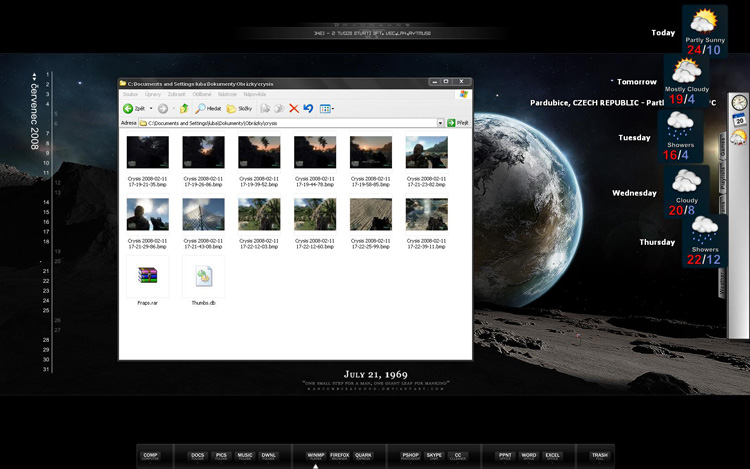The height and width of the screenshot is (469, 750).
Task: Open the Nástroje menu
Action: pos(227,94)
